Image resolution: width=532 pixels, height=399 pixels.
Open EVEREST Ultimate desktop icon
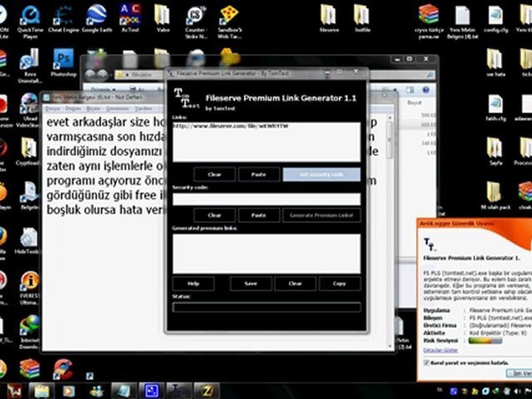click(30, 288)
